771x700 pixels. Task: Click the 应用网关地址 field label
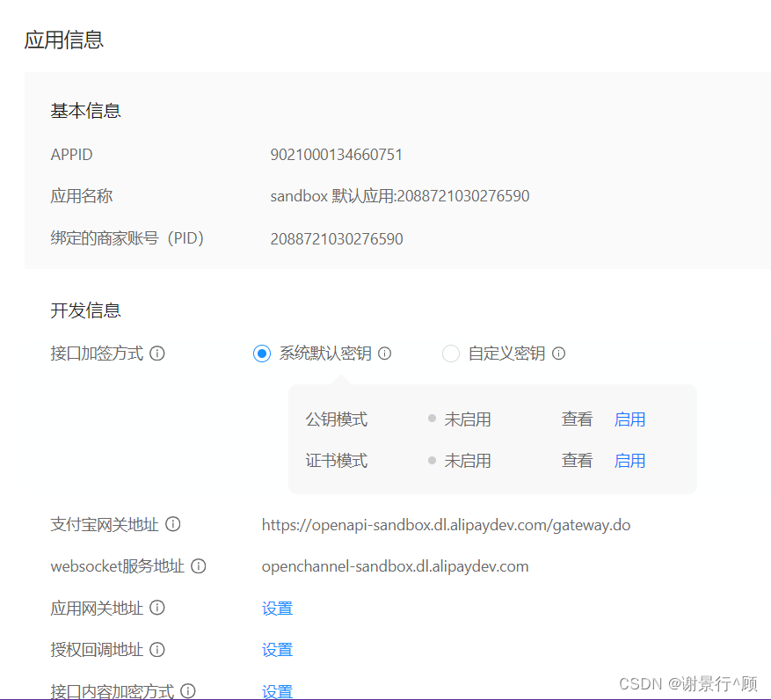97,608
